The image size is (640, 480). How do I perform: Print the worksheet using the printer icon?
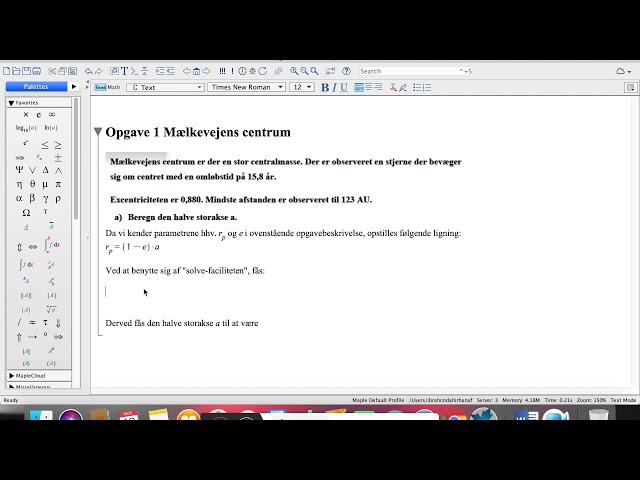click(36, 71)
